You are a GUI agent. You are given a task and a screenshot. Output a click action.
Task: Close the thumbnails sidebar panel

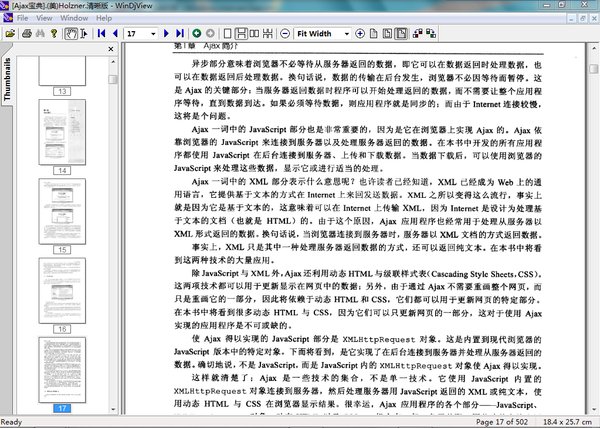(111, 49)
